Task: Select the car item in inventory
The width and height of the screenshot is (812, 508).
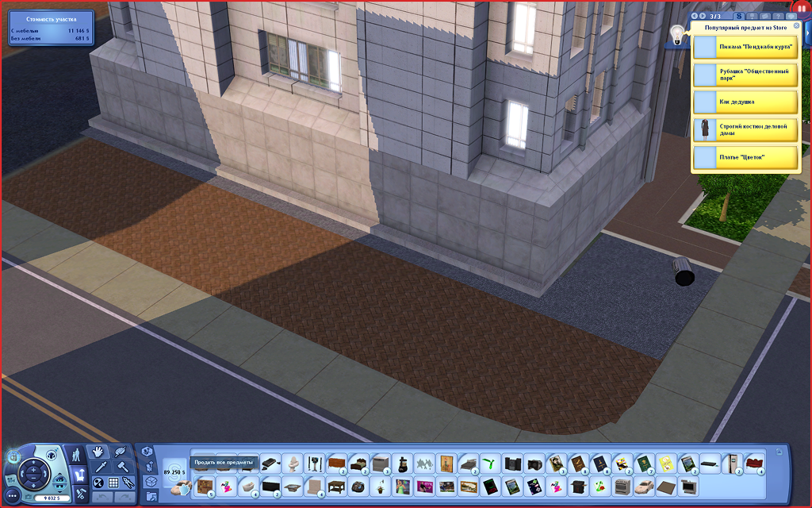Action: 644,485
